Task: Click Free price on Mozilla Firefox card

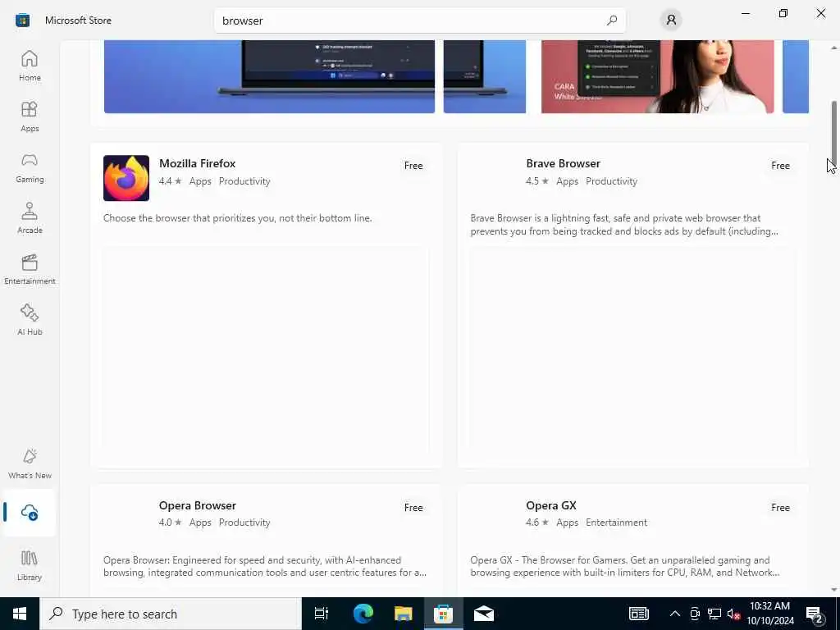Action: point(413,166)
